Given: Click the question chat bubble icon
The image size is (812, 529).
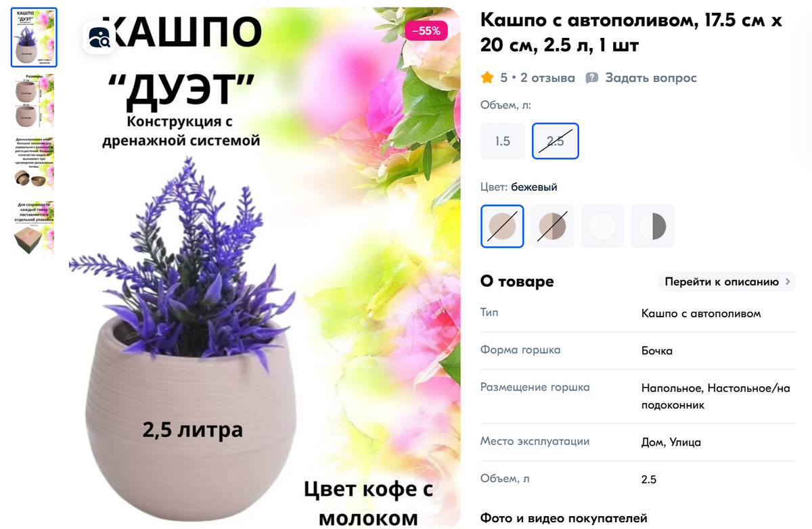Looking at the screenshot, I should point(592,78).
